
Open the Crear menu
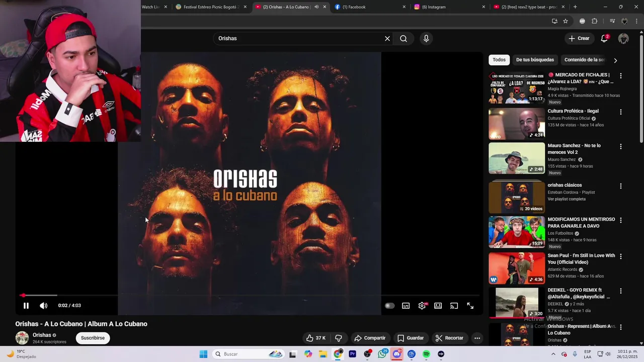point(579,39)
